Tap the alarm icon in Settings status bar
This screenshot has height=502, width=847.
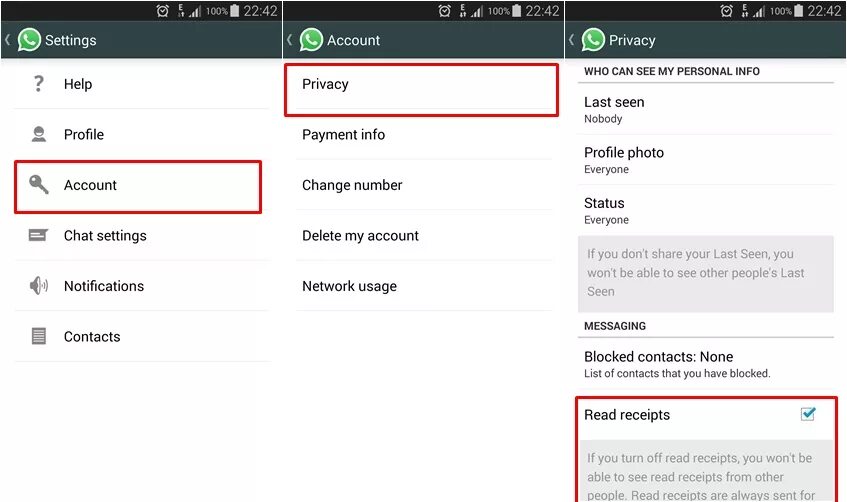click(163, 11)
